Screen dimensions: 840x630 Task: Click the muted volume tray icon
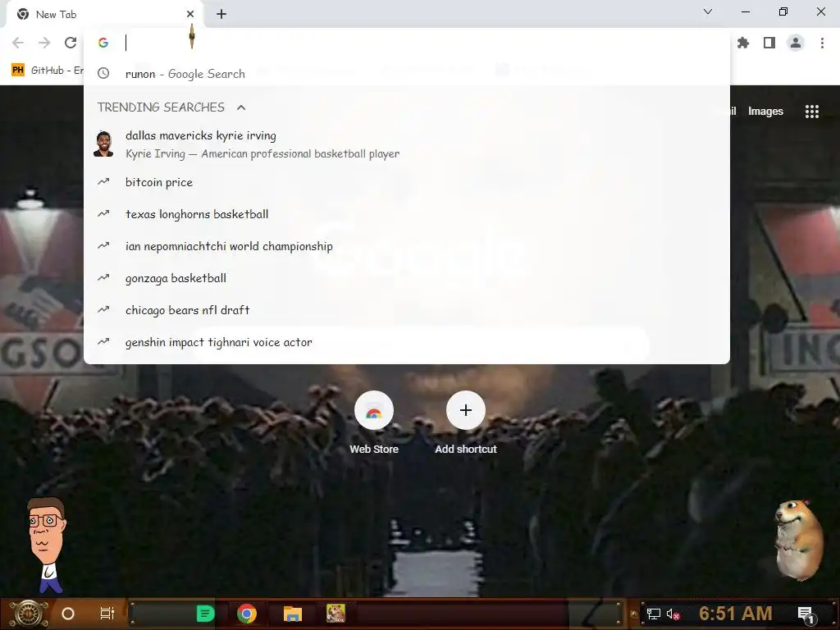(673, 614)
